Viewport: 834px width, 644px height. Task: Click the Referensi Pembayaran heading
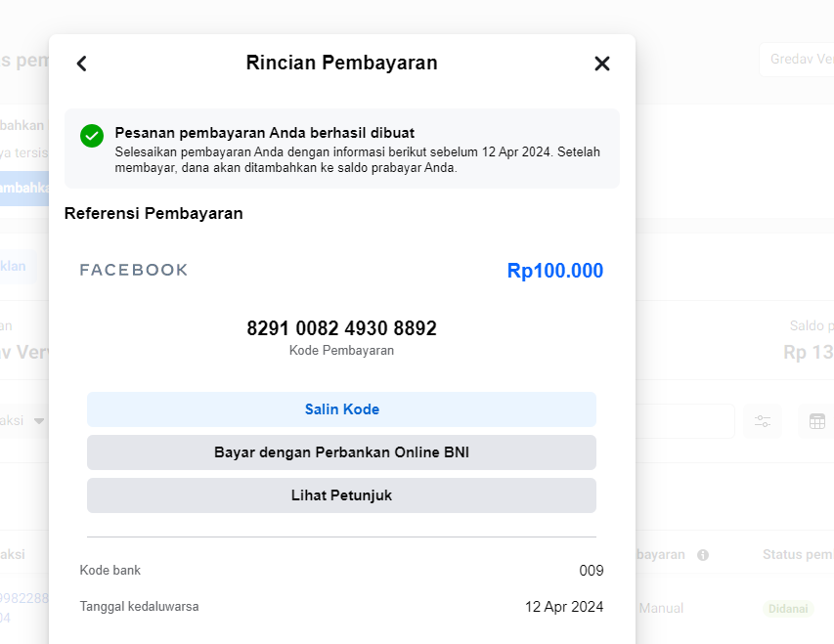coord(154,213)
